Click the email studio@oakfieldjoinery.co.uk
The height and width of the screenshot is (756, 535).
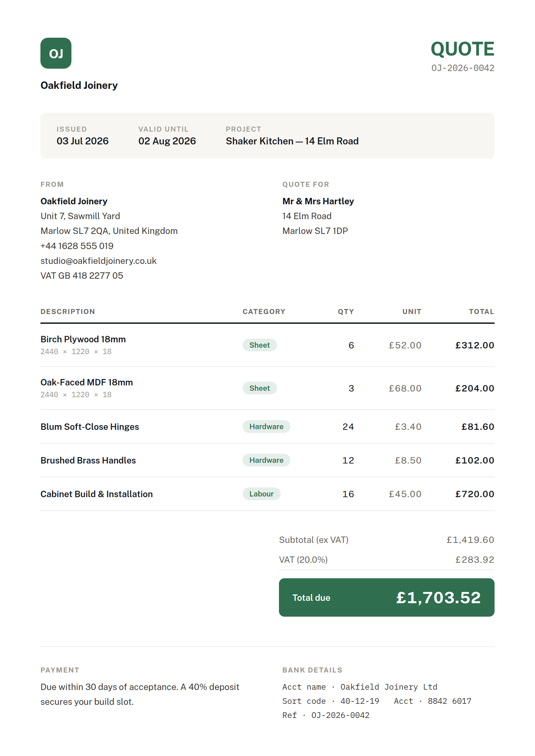point(98,261)
